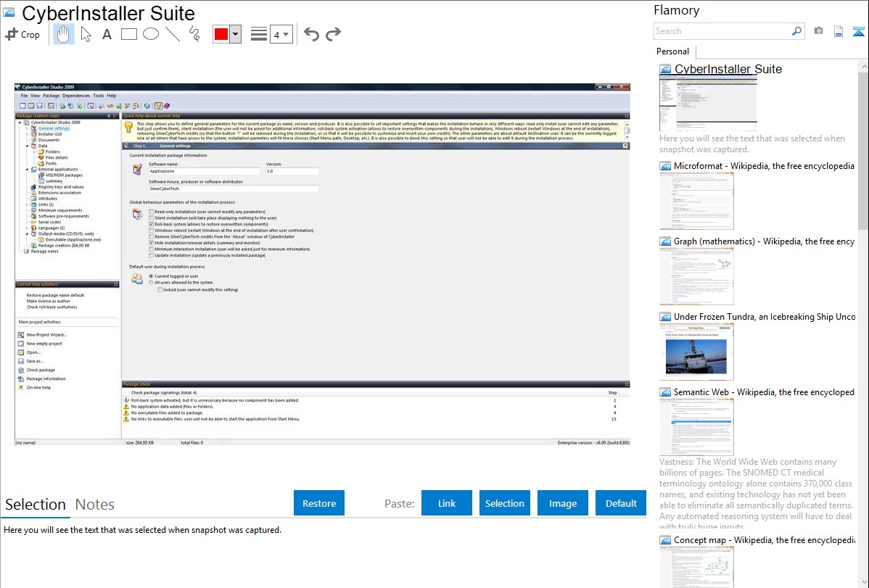869x588 pixels.
Task: Collapse External applications tree node
Action: [x=27, y=169]
